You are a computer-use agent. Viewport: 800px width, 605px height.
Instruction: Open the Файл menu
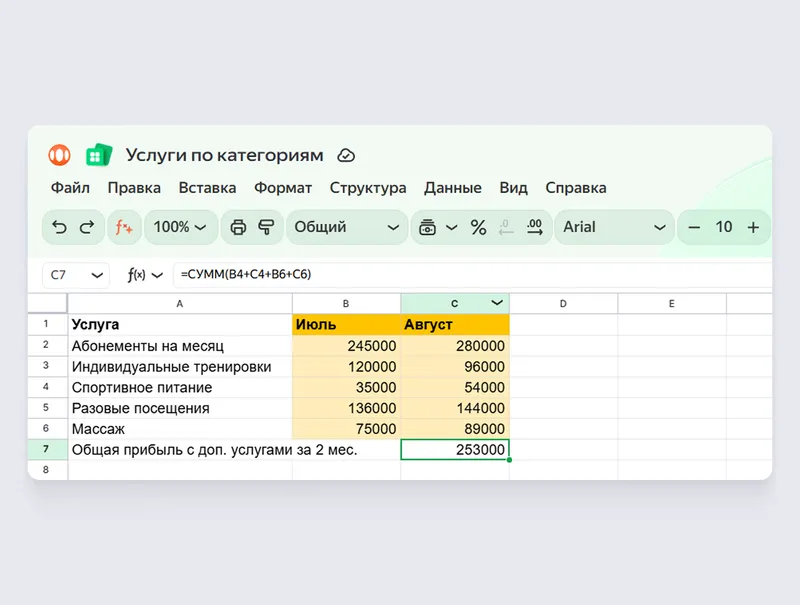(70, 188)
